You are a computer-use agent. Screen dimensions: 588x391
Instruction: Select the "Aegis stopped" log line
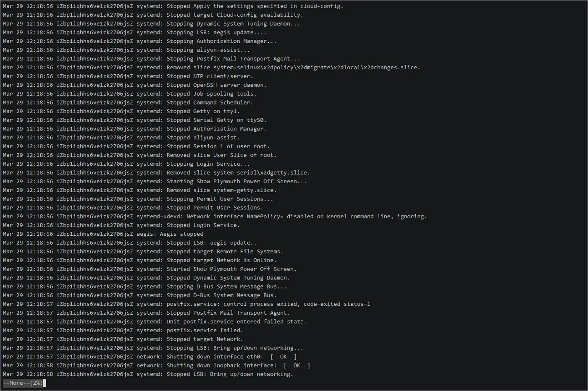[x=170, y=234]
